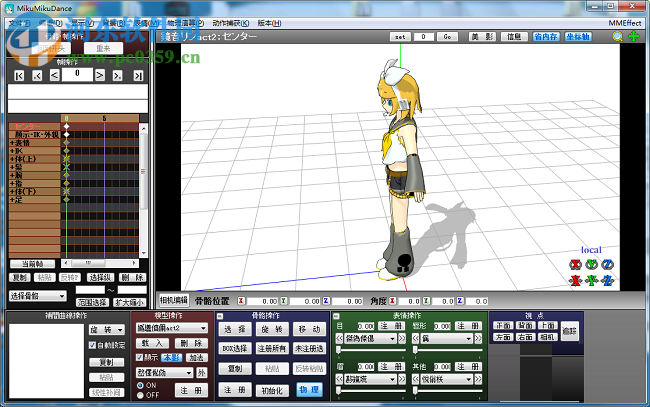Click the 初始化 initialize button
Image resolution: width=650 pixels, height=407 pixels.
pos(272,390)
